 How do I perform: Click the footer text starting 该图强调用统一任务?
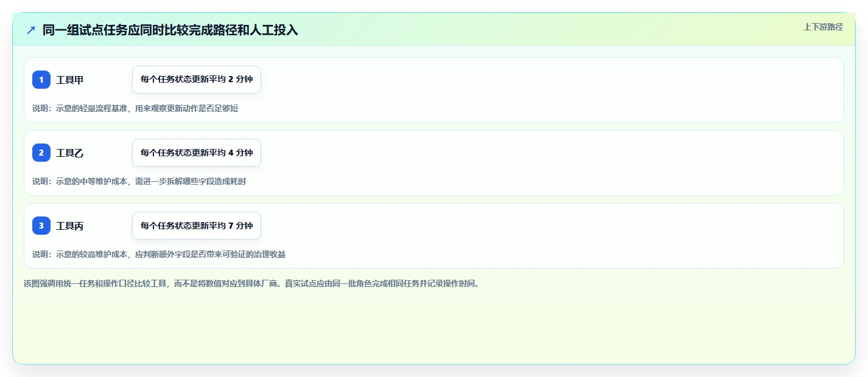click(x=251, y=283)
